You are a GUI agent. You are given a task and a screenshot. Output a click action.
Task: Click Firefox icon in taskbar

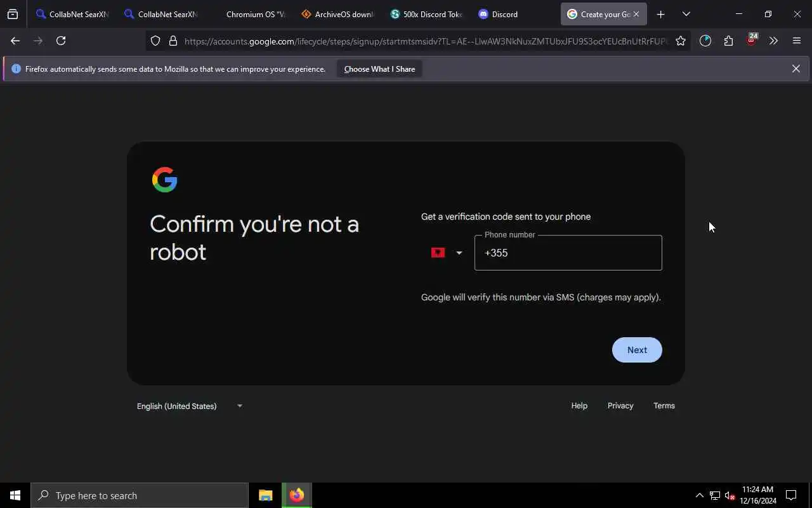coord(297,495)
